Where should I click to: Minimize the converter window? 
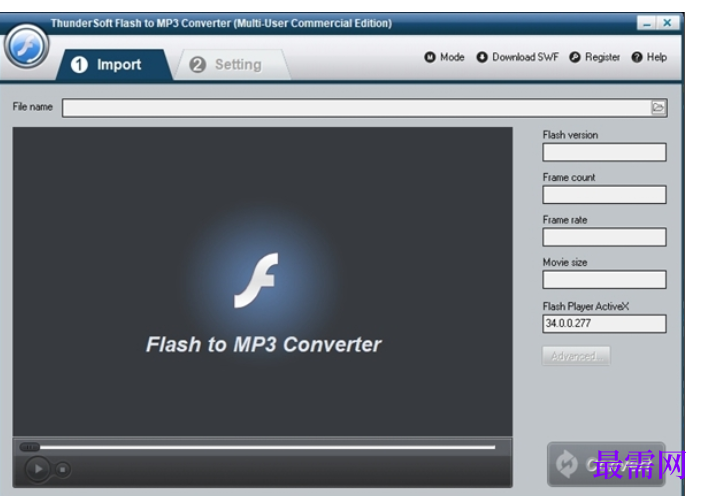coord(647,23)
